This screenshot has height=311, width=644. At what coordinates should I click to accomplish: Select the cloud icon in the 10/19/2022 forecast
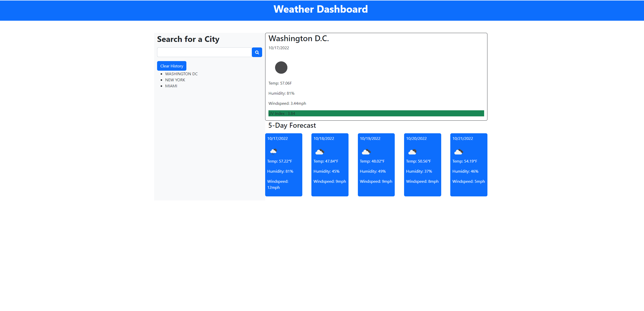pyautogui.click(x=366, y=151)
